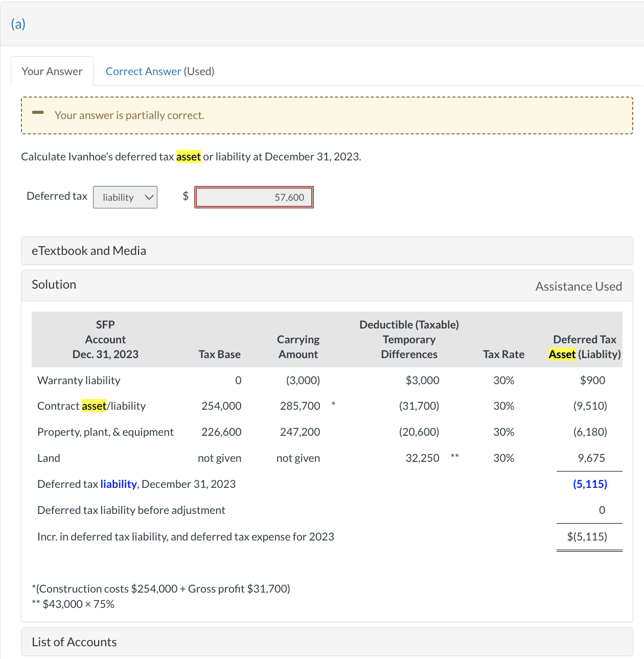Viewport: 644px width, 659px height.
Task: Click the asterisk next to 285,700
Action: pyautogui.click(x=333, y=405)
